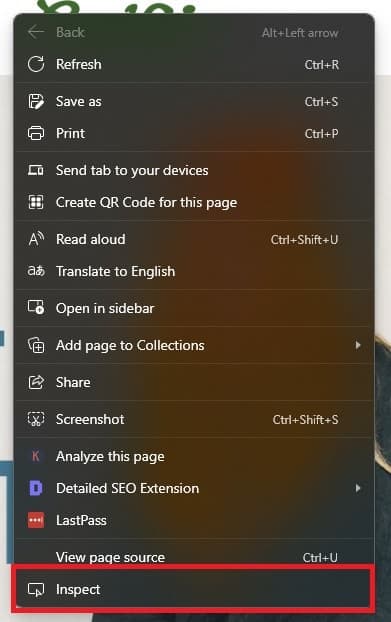
Task: Click the Open in sidebar icon
Action: [36, 308]
